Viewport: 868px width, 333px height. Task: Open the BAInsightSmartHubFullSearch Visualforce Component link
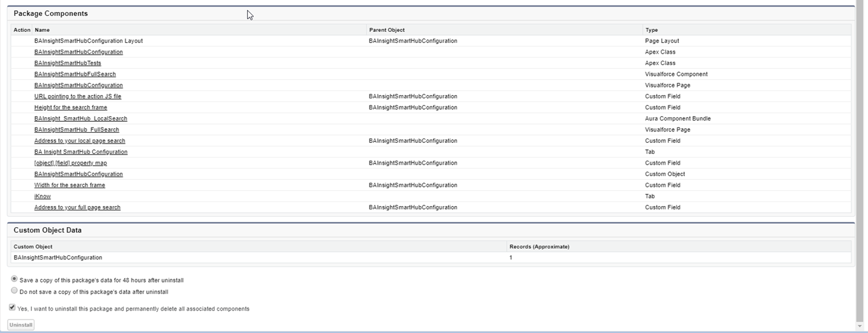click(x=75, y=74)
